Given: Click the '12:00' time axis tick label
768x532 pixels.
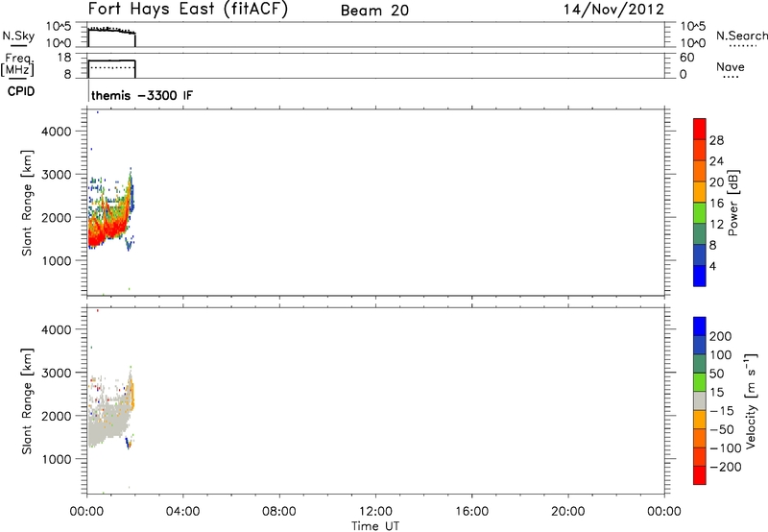Looking at the screenshot, I should pos(375,512).
